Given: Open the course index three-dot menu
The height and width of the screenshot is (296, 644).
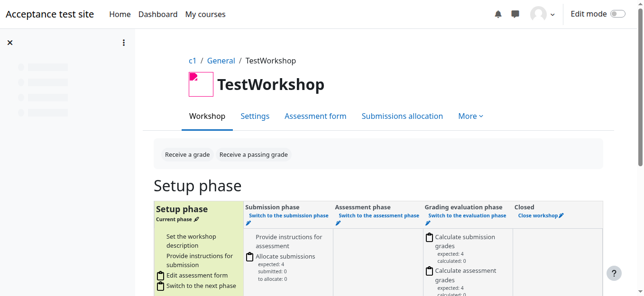Looking at the screenshot, I should pos(124,43).
